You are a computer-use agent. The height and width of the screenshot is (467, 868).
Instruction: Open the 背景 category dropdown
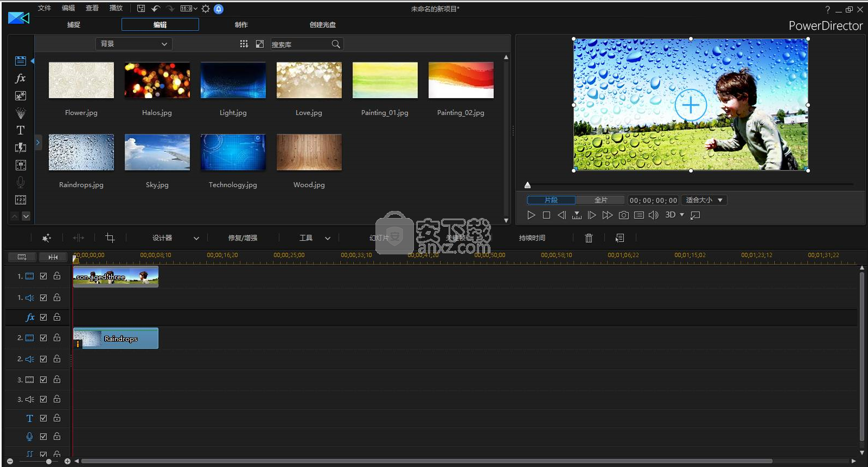click(x=134, y=44)
